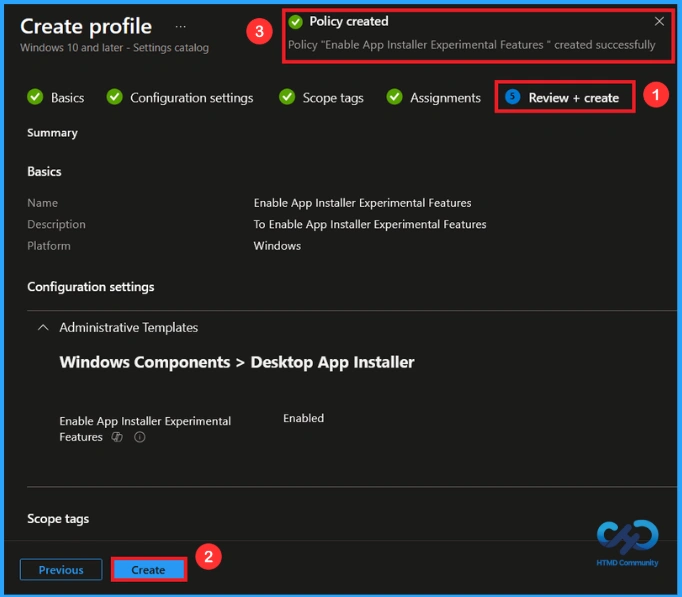Jump to the Assignments step
682x597 pixels.
(x=445, y=98)
